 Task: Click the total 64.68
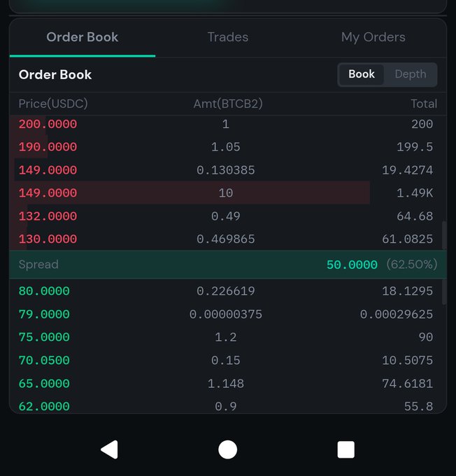point(415,216)
